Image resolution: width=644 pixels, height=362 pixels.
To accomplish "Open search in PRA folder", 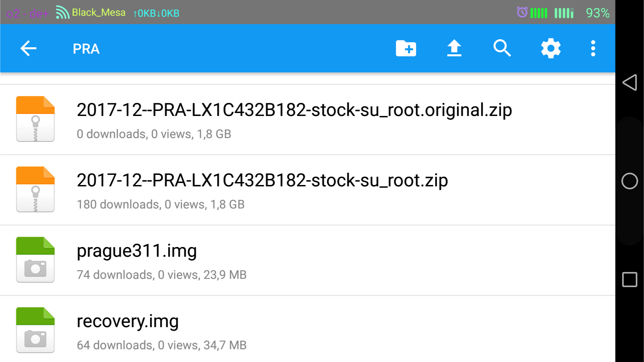I will pos(502,48).
